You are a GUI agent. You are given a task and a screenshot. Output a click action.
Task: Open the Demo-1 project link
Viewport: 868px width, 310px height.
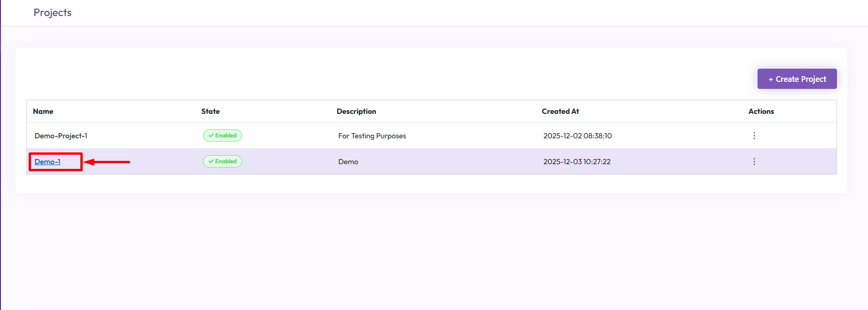[47, 162]
